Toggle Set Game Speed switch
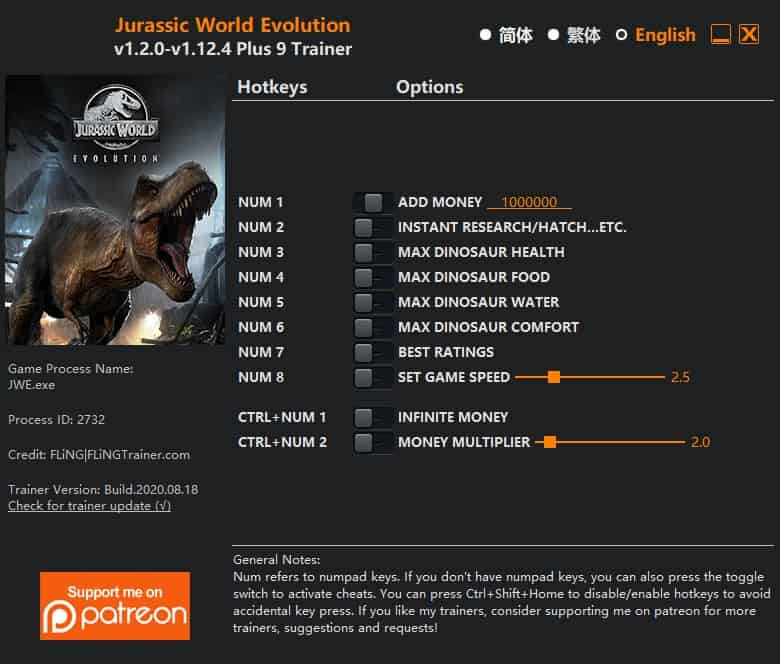Image resolution: width=780 pixels, height=664 pixels. click(x=373, y=378)
